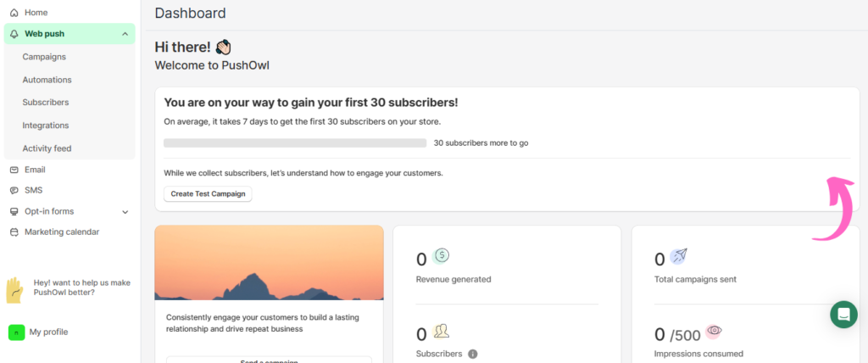868x363 pixels.
Task: Click the Web push bell icon
Action: [x=14, y=34]
